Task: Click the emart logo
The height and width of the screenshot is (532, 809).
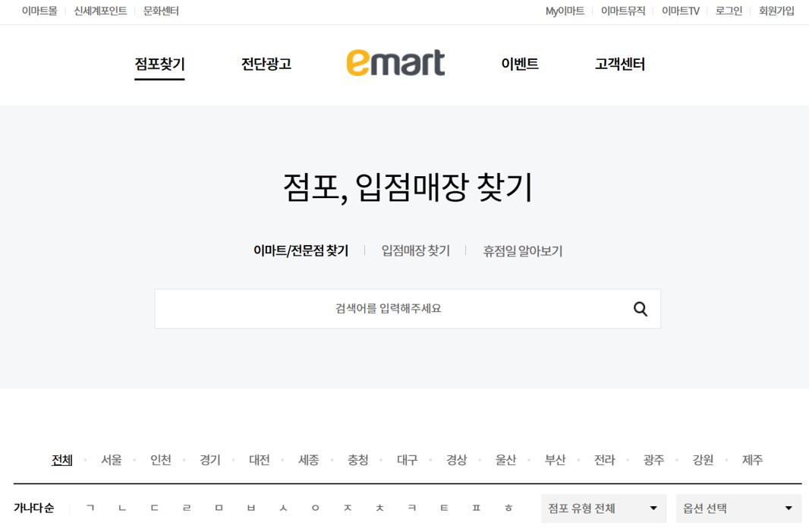Action: [x=395, y=63]
